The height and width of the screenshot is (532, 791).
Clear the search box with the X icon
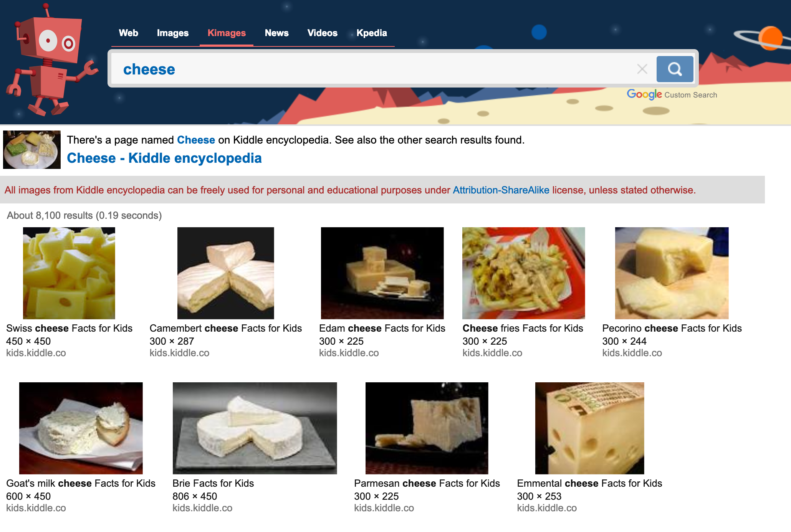click(642, 69)
